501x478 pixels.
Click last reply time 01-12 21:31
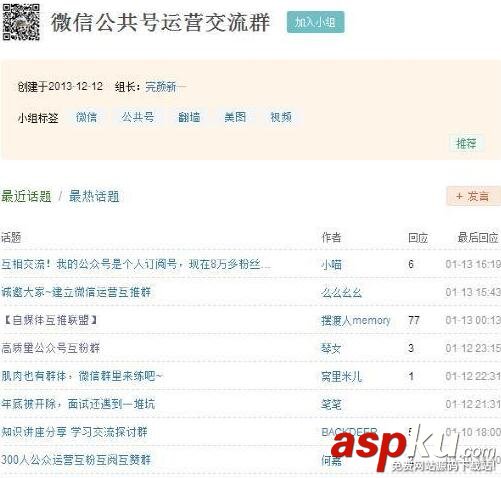click(473, 404)
